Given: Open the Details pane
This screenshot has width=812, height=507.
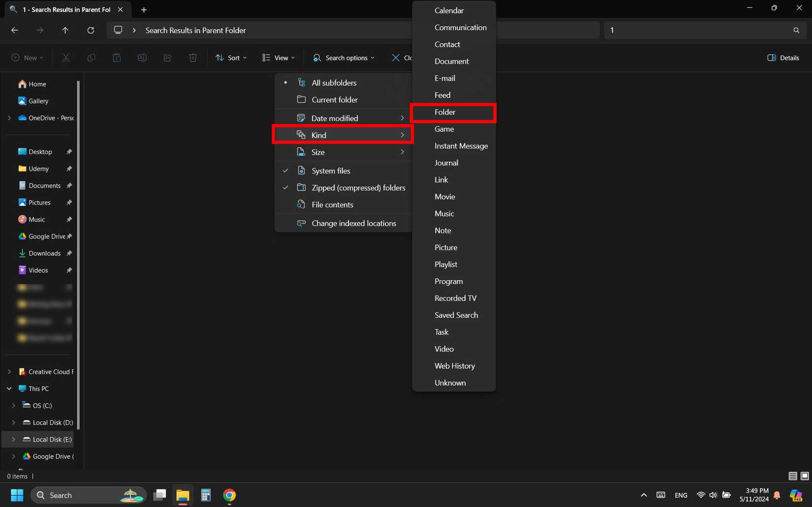Looking at the screenshot, I should 783,58.
